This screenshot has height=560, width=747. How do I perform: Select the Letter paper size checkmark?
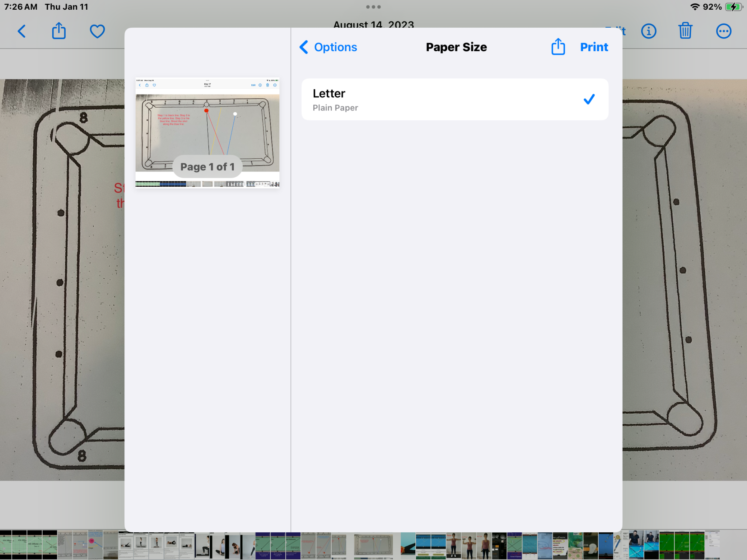(x=589, y=99)
